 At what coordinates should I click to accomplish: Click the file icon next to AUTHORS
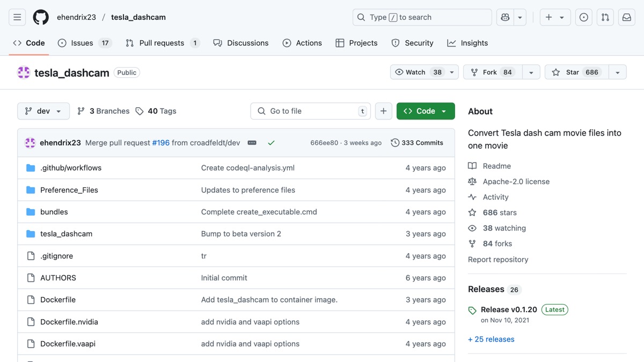(31, 278)
